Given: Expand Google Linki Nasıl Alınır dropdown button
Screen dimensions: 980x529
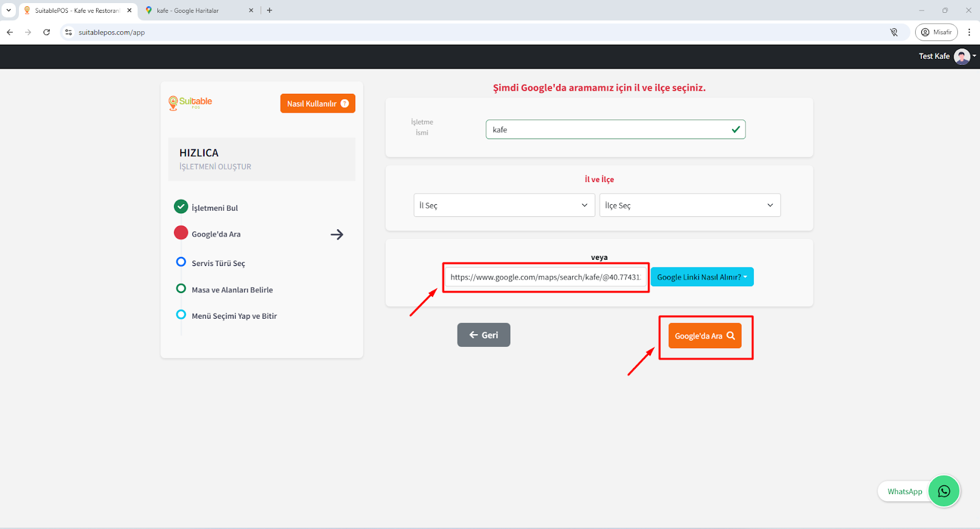Looking at the screenshot, I should pos(702,277).
